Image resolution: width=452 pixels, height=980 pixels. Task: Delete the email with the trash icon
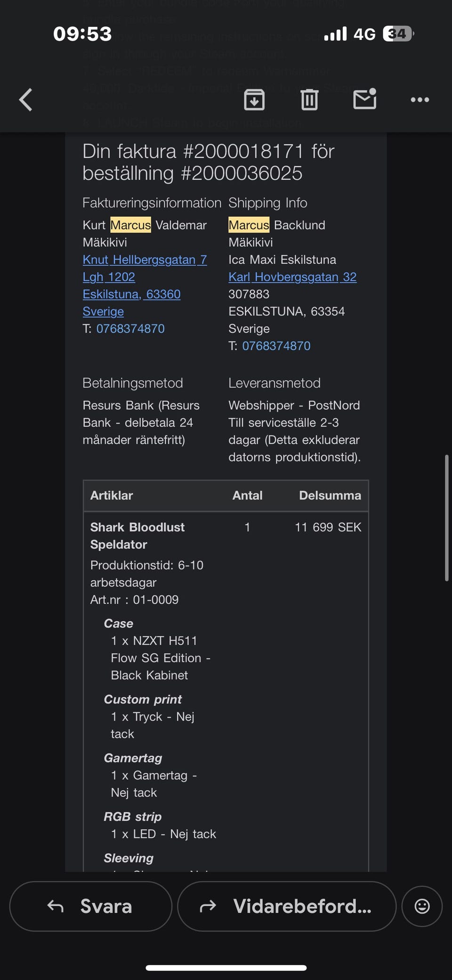pos(309,100)
